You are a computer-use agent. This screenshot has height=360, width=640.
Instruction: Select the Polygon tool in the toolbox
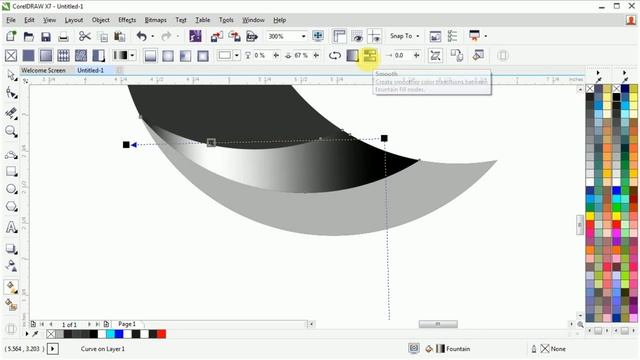(x=11, y=207)
